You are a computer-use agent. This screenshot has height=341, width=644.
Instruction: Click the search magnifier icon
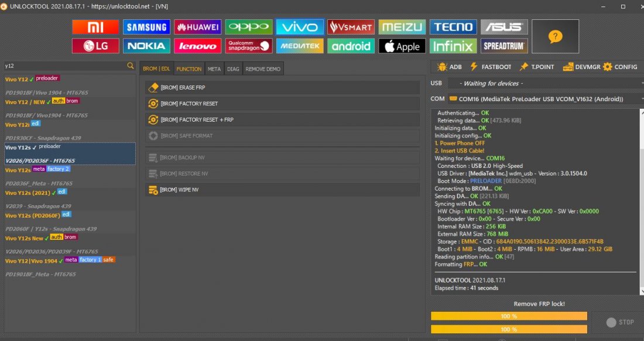130,66
